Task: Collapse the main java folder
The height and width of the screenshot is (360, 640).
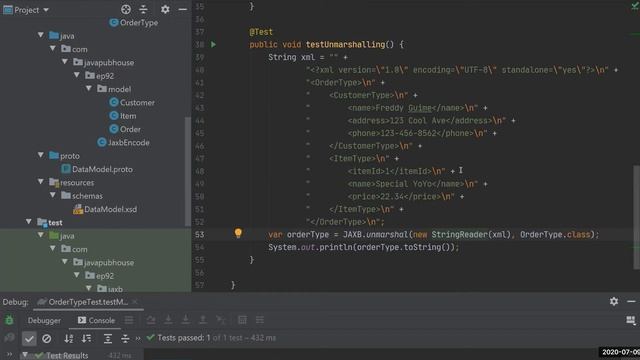Action: point(41,35)
